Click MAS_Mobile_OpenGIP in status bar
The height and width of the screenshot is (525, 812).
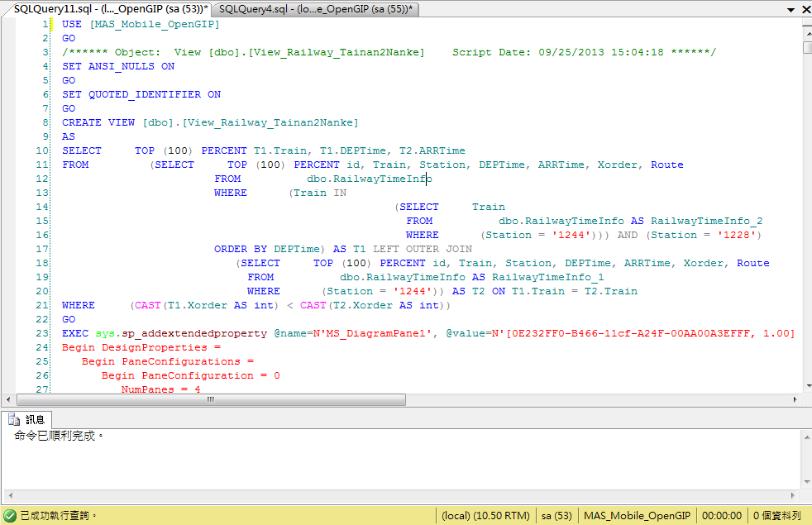(637, 515)
